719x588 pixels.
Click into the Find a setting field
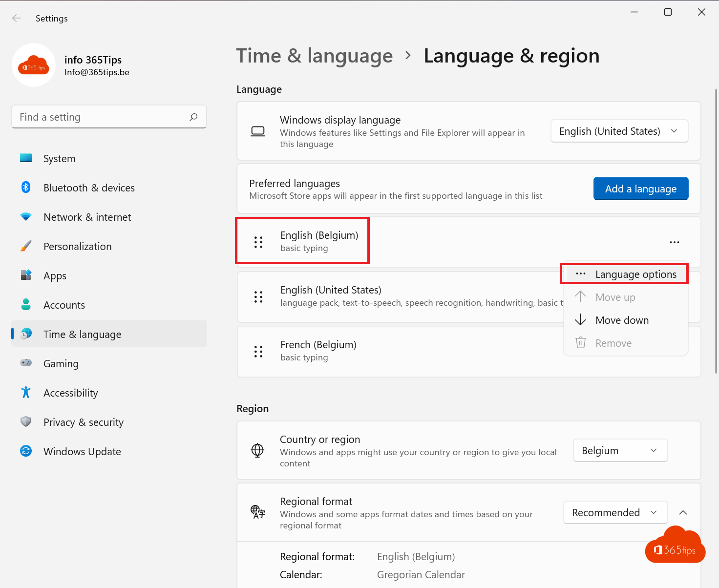[x=109, y=117]
